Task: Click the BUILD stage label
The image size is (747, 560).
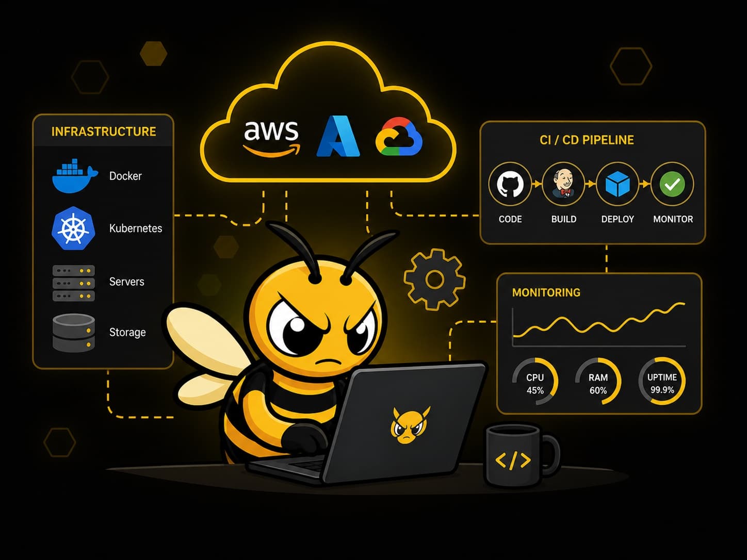Action: coord(564,219)
